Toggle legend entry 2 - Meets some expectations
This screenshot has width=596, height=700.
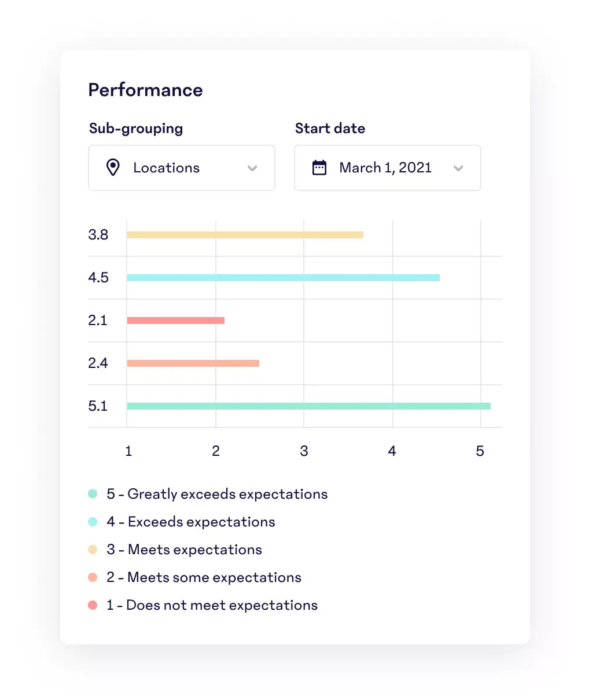pos(204,577)
